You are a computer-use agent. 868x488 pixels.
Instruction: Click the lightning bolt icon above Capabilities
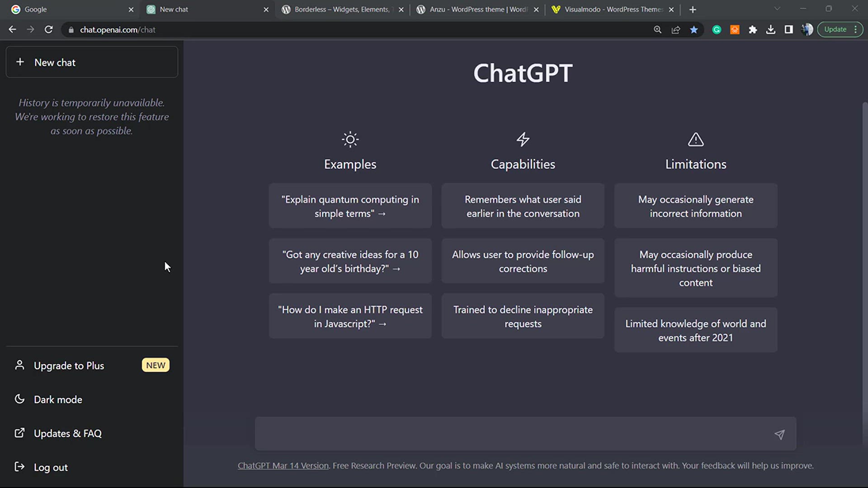coord(523,139)
